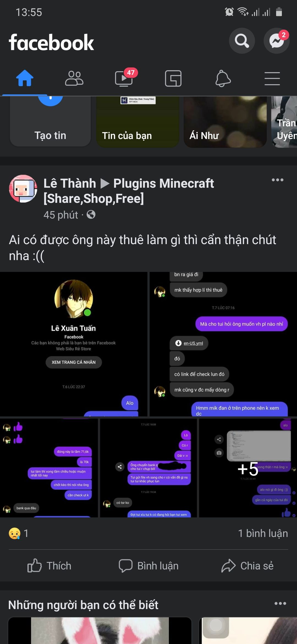Tap the Chia sẻ share button
Viewport: 297px width, 644px height.
(x=248, y=566)
